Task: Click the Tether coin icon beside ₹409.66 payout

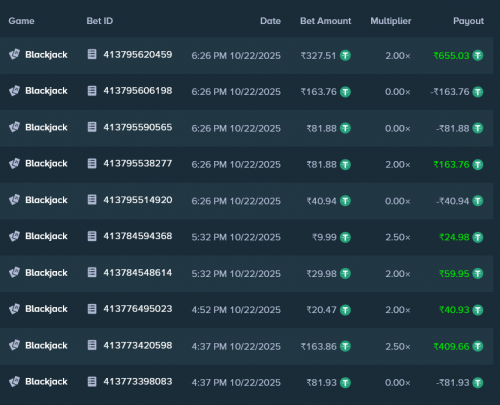Action: (478, 346)
